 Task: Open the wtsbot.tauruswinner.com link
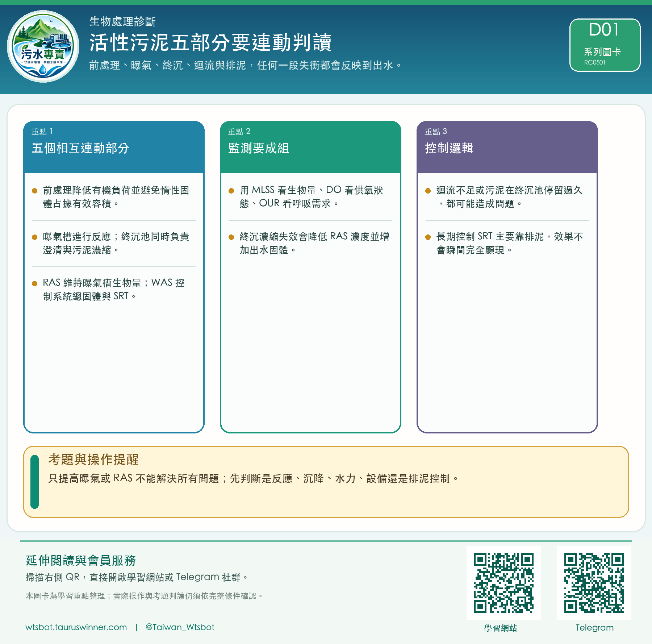(x=76, y=627)
